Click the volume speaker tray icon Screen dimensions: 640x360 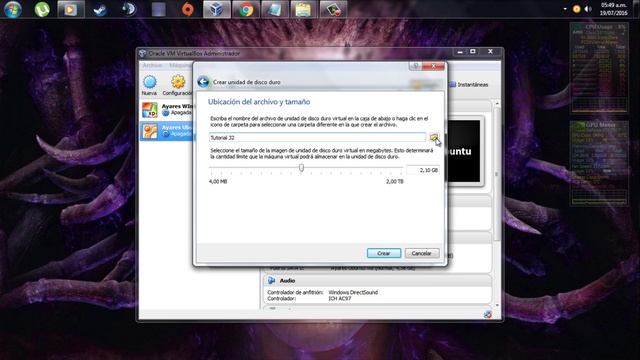click(x=588, y=9)
